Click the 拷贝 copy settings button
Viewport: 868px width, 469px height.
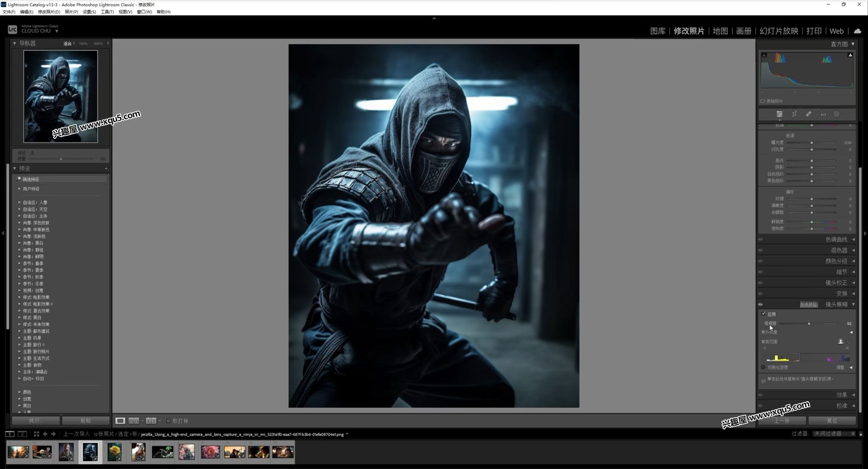tap(35, 421)
